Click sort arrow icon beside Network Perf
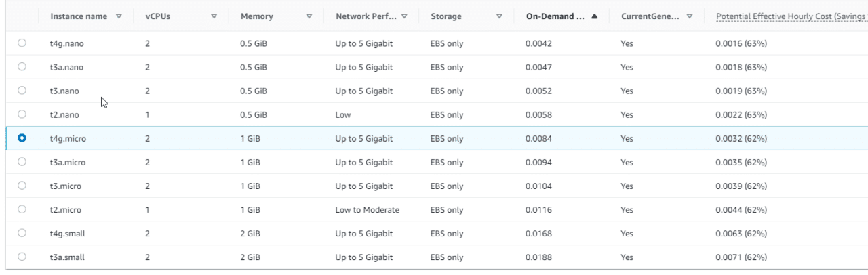The height and width of the screenshot is (275, 868). coord(405,16)
